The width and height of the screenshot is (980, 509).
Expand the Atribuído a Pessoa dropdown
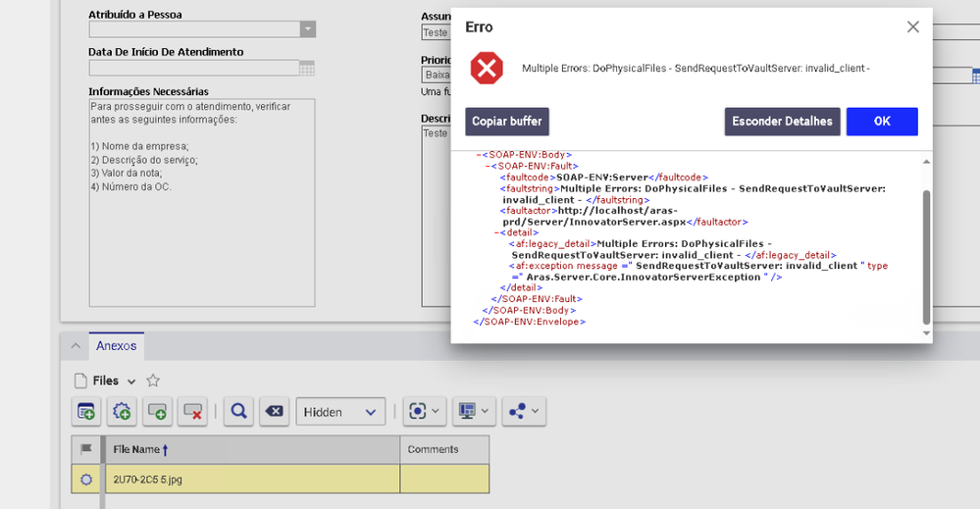pyautogui.click(x=308, y=29)
